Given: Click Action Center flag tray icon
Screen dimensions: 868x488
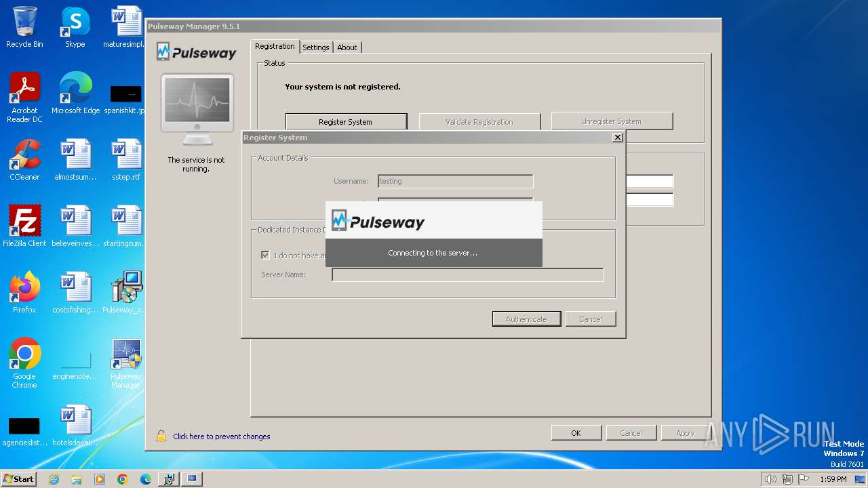Looking at the screenshot, I should [x=804, y=479].
